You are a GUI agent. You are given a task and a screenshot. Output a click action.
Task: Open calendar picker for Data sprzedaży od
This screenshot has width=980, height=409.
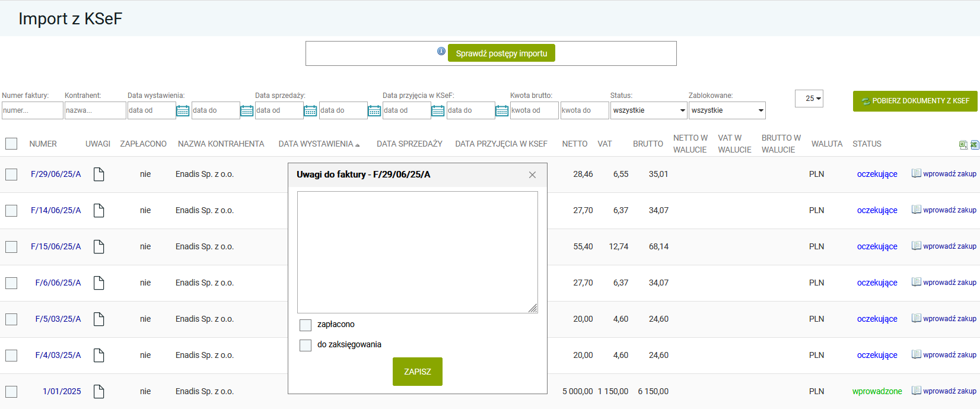(x=310, y=111)
